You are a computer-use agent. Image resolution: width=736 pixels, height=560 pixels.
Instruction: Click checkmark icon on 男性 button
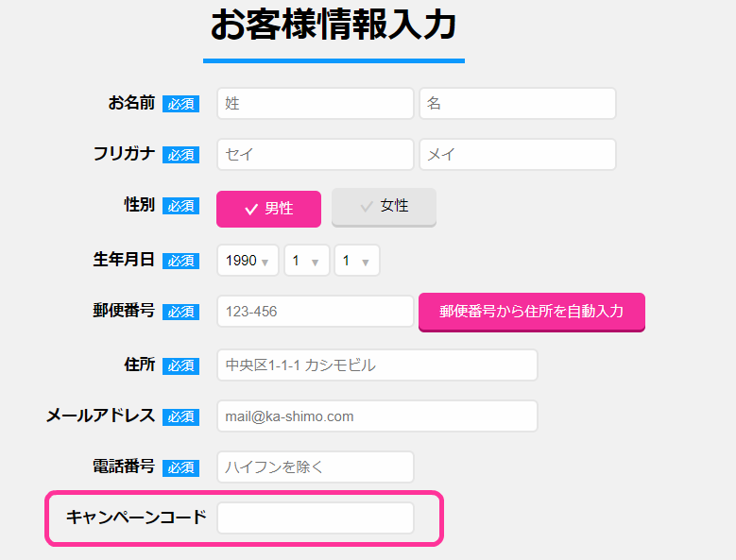click(x=251, y=210)
